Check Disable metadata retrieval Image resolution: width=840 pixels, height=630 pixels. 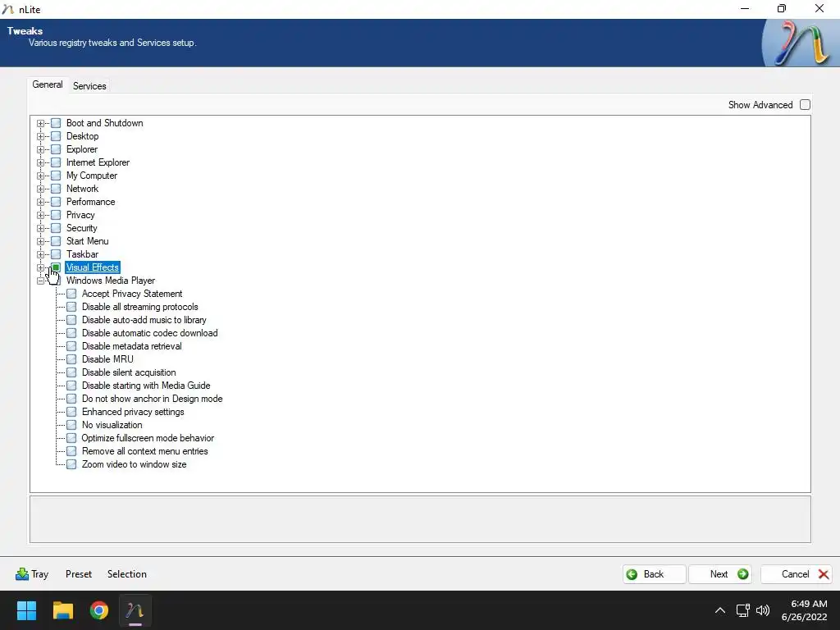pyautogui.click(x=71, y=346)
